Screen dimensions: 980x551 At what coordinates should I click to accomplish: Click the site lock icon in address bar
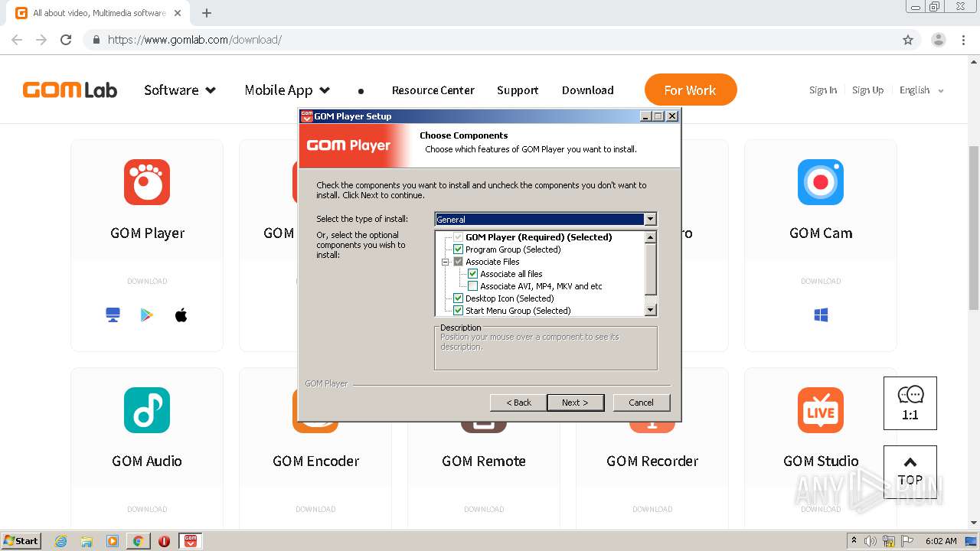pyautogui.click(x=96, y=40)
